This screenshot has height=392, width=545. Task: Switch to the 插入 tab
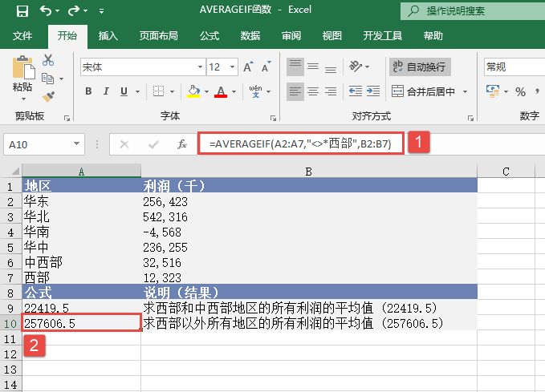pos(108,36)
